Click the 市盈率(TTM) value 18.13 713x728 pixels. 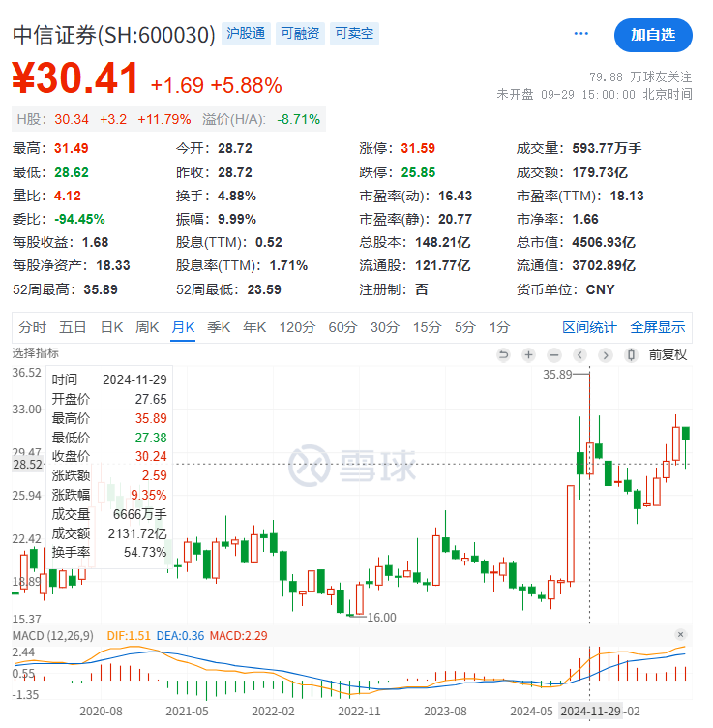coord(627,196)
